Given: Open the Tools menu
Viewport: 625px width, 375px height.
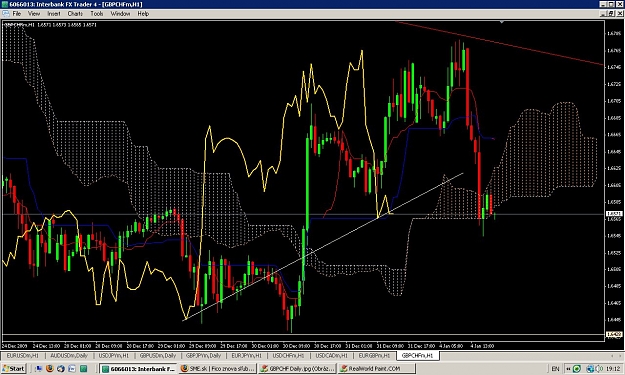Looking at the screenshot, I should [97, 14].
